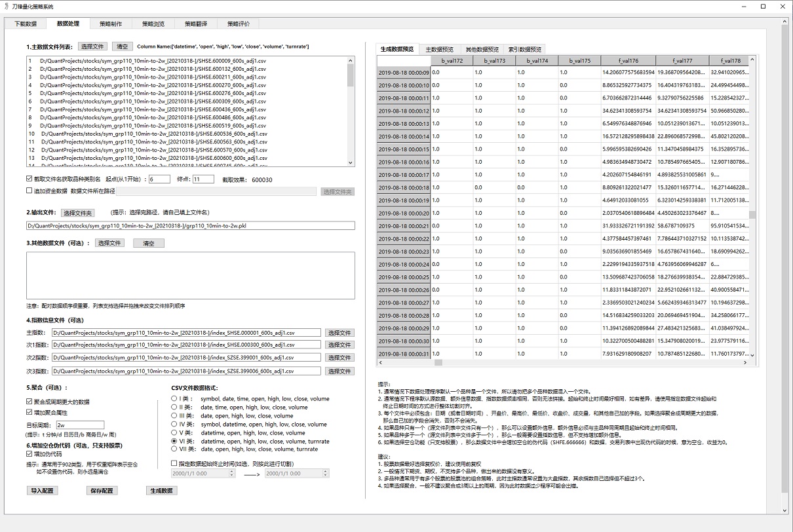
Task: Click the app icon in the title bar
Action: tap(7, 6)
